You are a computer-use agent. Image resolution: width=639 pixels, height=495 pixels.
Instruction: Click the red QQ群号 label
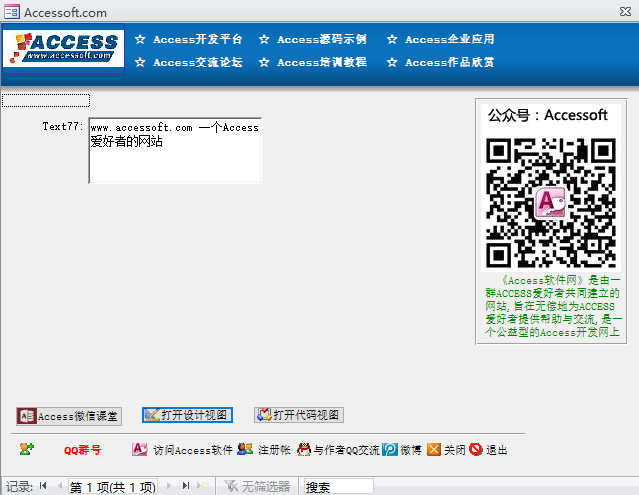[82, 450]
